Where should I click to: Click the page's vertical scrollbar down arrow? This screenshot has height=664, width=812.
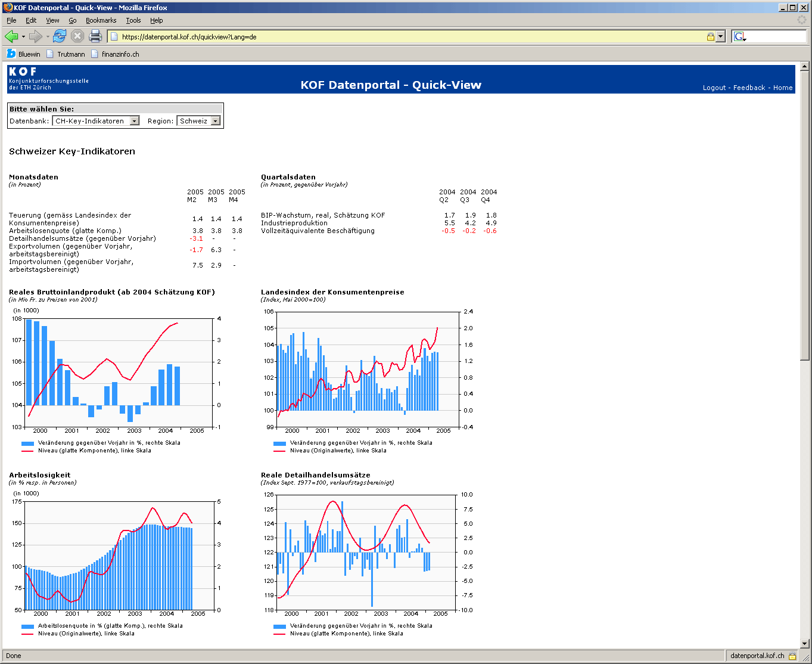(805, 644)
